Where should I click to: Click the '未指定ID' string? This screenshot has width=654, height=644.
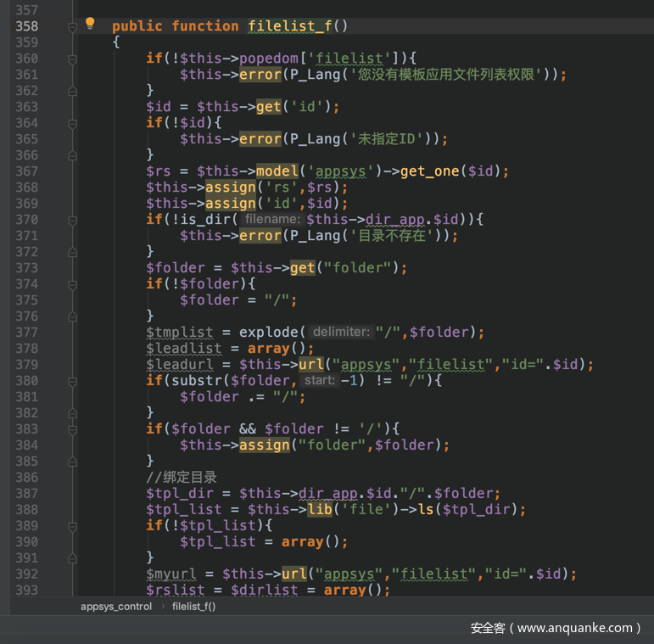[x=386, y=139]
